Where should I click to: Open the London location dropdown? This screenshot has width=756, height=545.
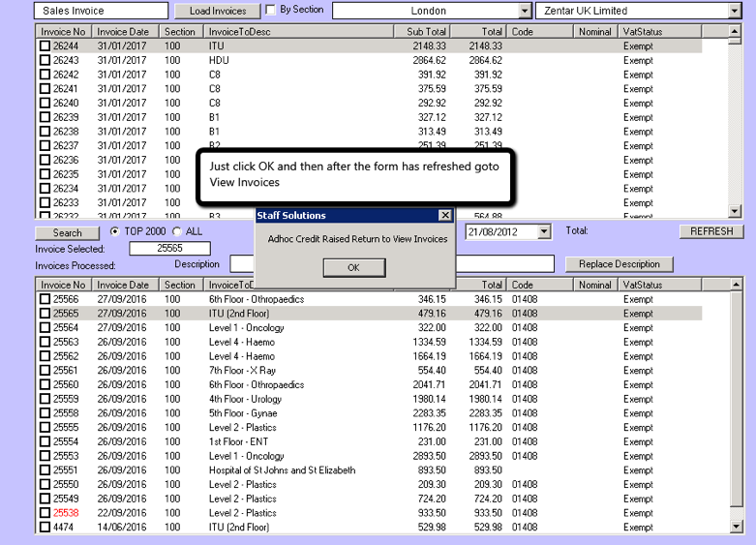click(525, 11)
